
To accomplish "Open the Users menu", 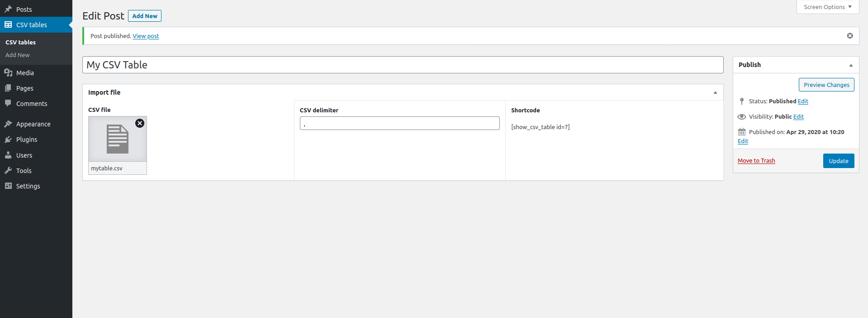I will tap(36, 155).
